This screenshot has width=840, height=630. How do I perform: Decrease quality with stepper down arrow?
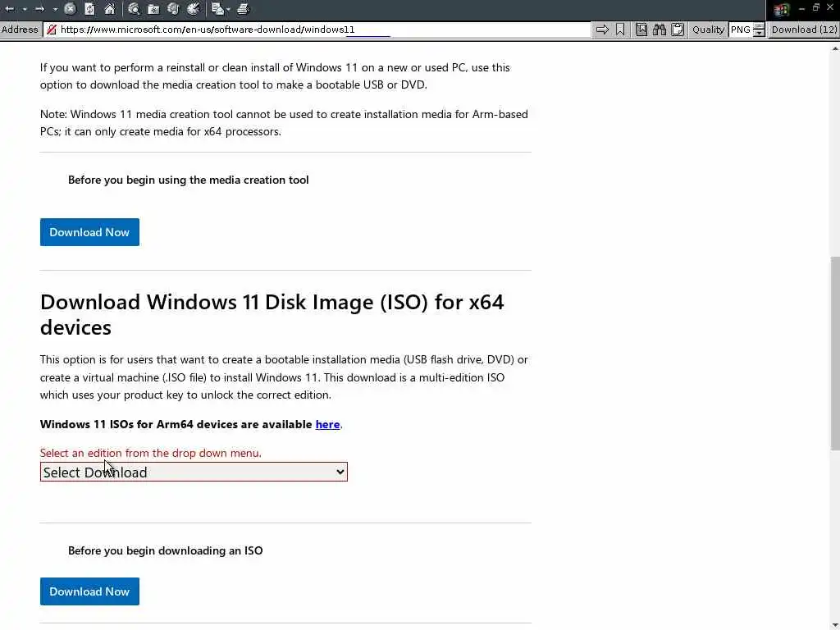(x=759, y=33)
